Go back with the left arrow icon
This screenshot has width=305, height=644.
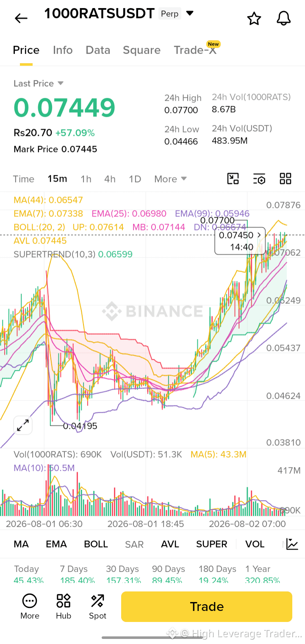tap(21, 18)
